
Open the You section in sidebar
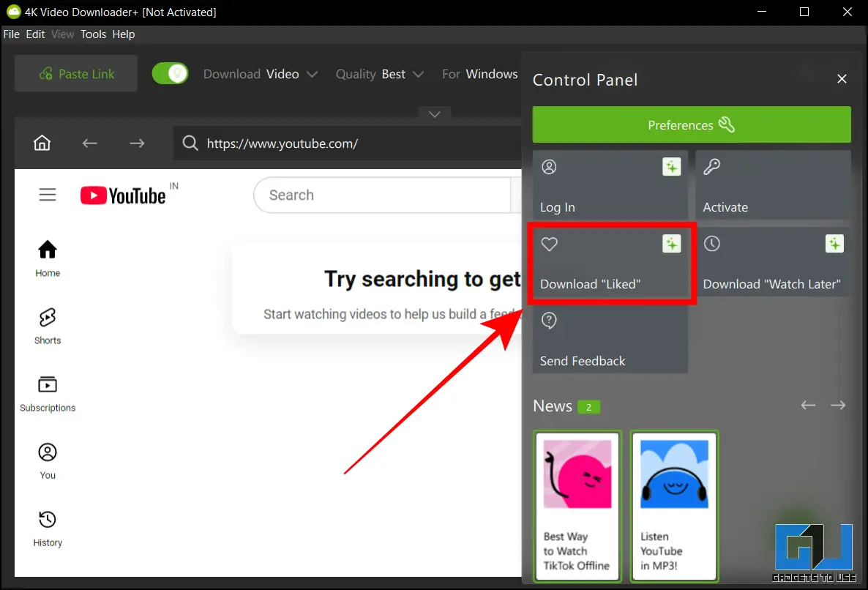[48, 461]
